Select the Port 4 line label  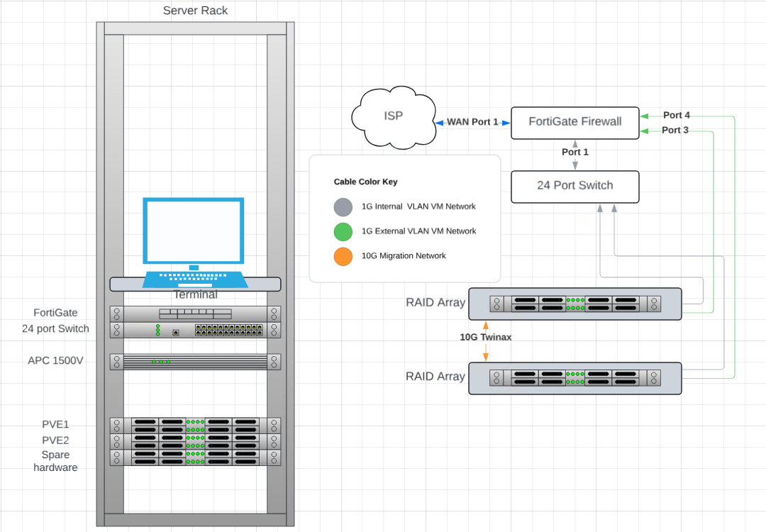point(676,115)
